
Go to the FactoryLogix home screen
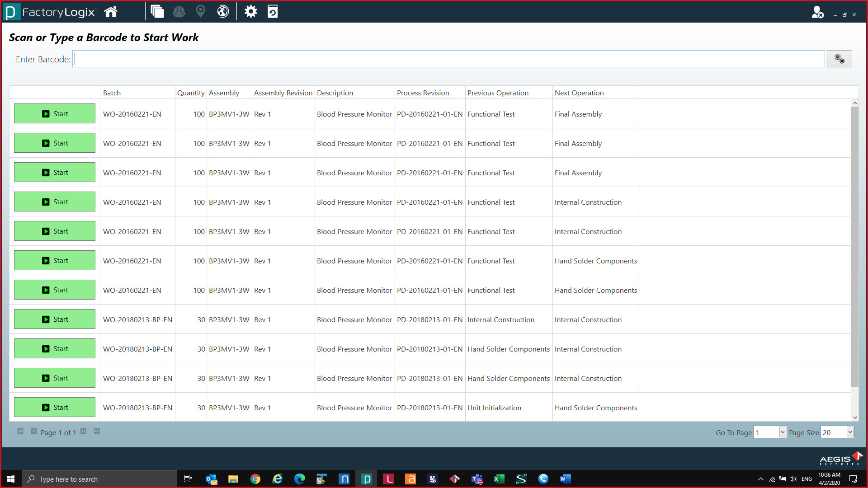point(111,12)
